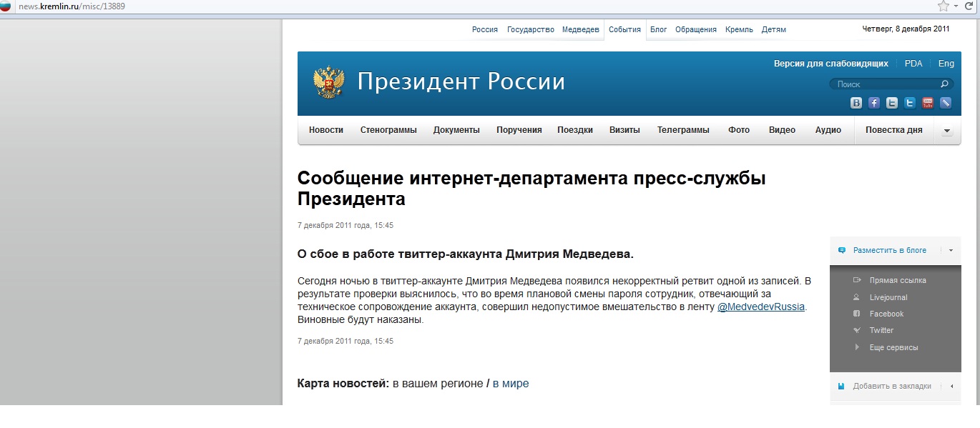Viewport: 980px width, 428px height.
Task: Open the Facebook icon in header
Action: pyautogui.click(x=874, y=103)
